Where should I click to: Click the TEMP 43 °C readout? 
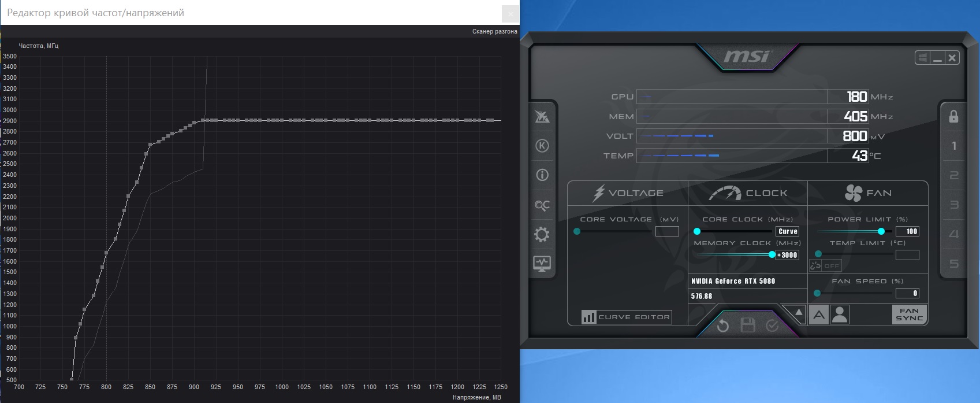coord(848,156)
